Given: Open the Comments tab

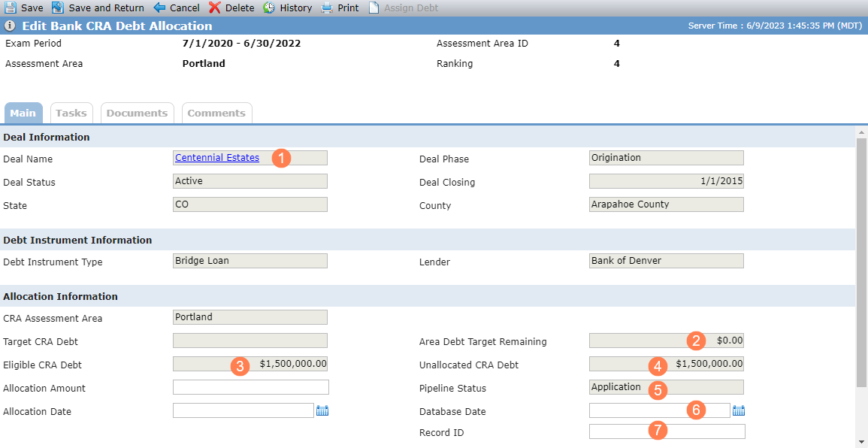Looking at the screenshot, I should pyautogui.click(x=216, y=113).
